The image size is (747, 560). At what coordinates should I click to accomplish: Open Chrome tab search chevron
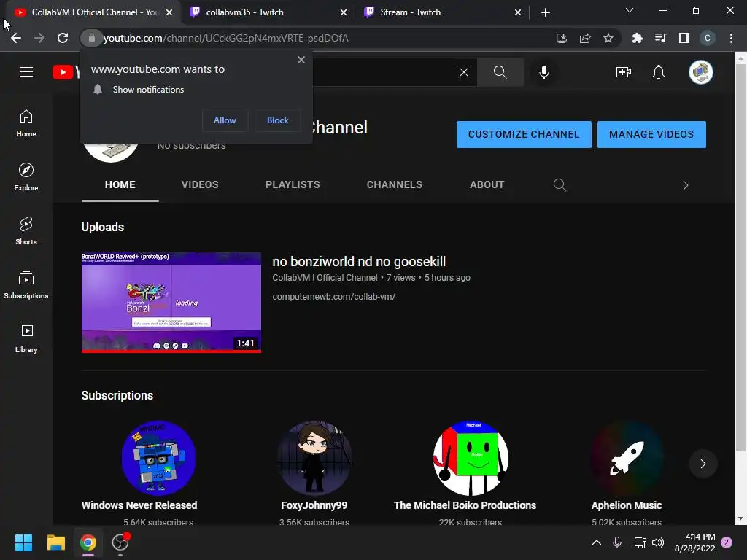630,10
